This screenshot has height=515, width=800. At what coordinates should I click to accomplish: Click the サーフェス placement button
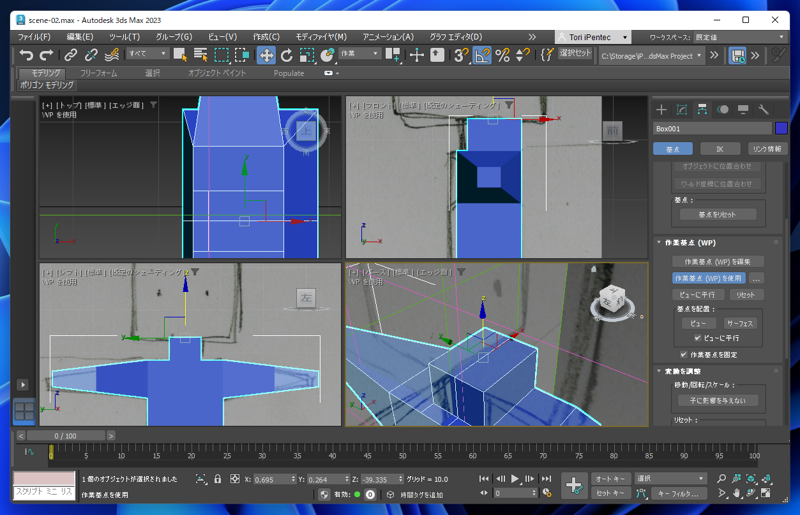tap(739, 323)
